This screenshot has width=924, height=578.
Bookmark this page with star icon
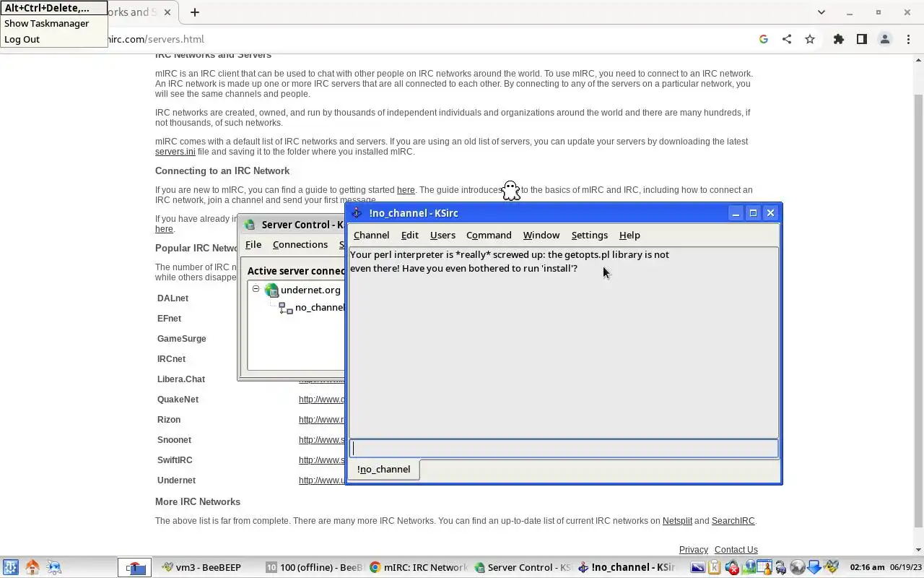[x=810, y=40]
